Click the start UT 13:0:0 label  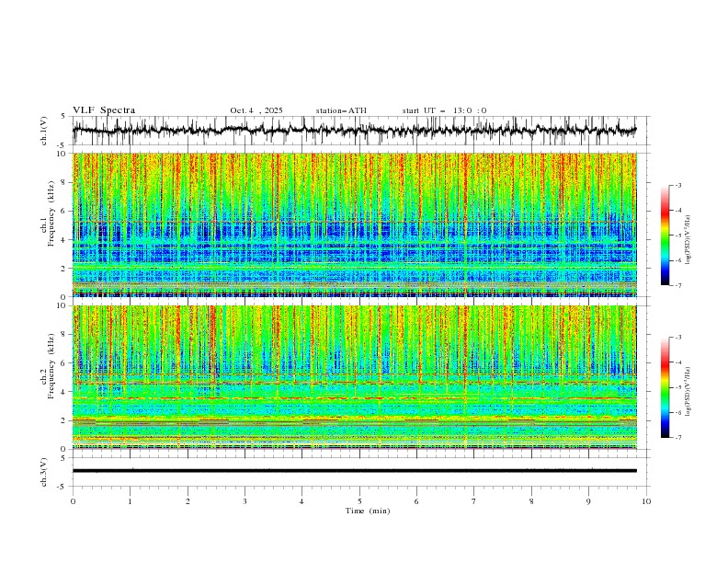pos(444,110)
